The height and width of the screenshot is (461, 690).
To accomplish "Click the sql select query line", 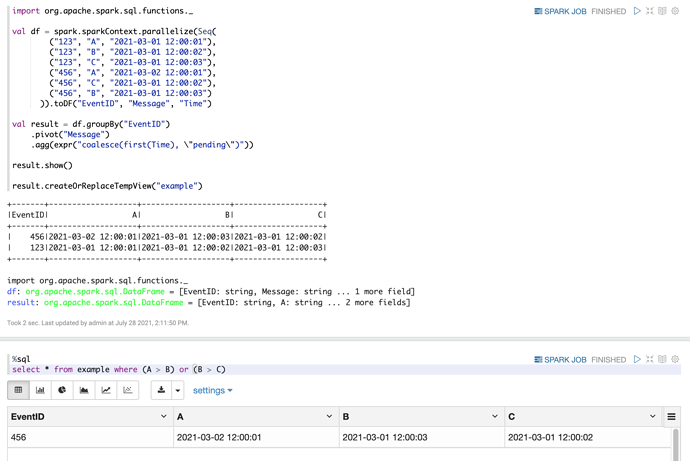I will pyautogui.click(x=345, y=370).
